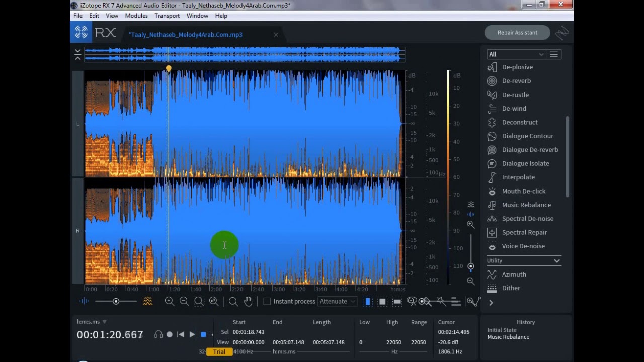Image resolution: width=644 pixels, height=362 pixels.
Task: Open the Dither utility module
Action: click(504, 288)
